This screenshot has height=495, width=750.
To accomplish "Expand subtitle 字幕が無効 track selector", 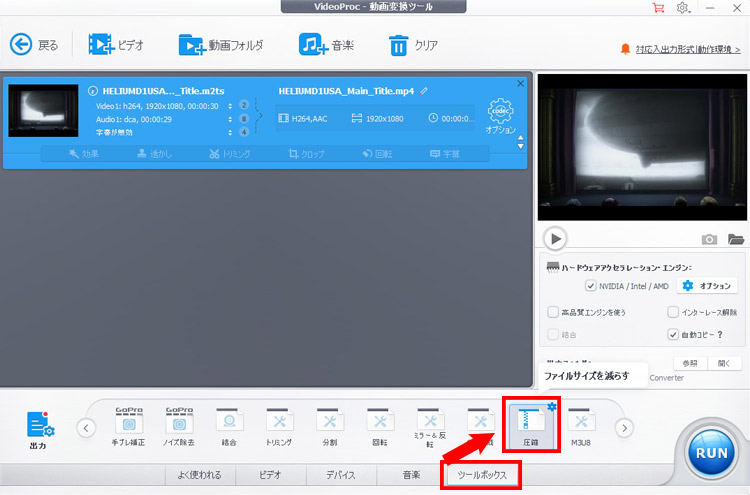I will pyautogui.click(x=230, y=132).
